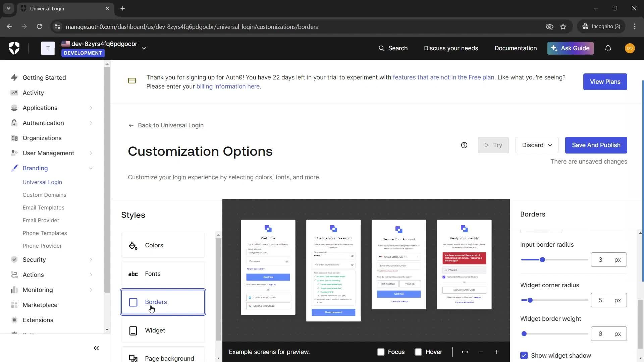Collapse the Branding section chevron

coord(91,168)
